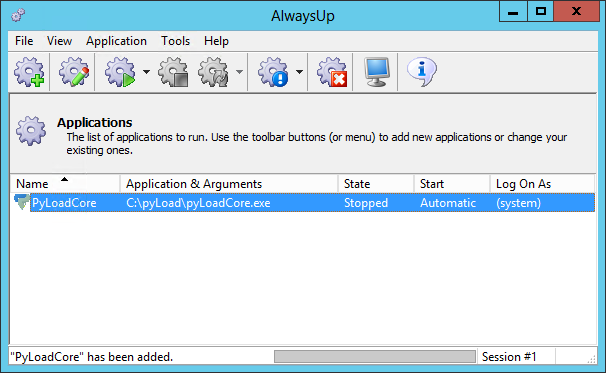This screenshot has height=373, width=606.
Task: Click the Stop Application gear icon
Action: [x=173, y=72]
